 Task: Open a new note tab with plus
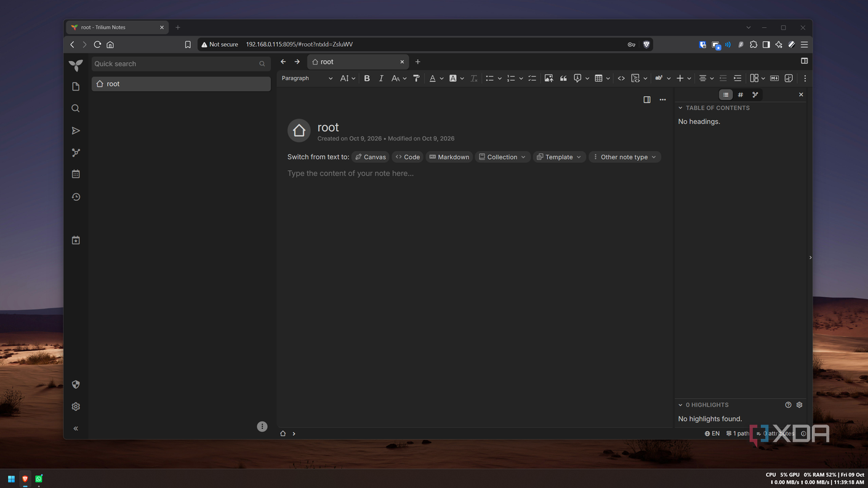click(x=417, y=62)
